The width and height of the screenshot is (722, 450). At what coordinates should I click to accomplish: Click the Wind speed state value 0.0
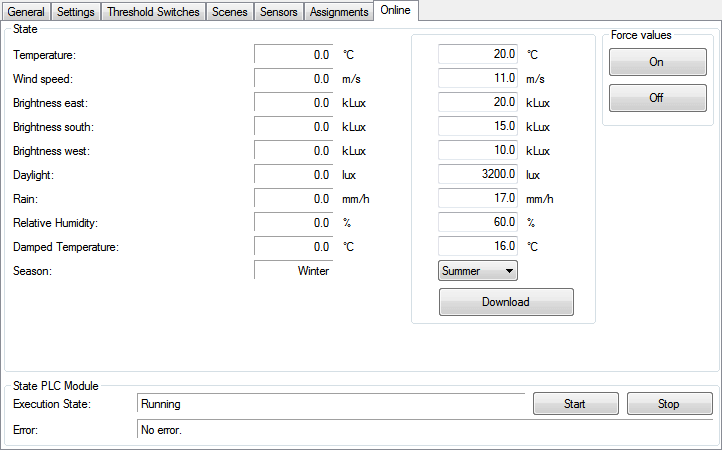[x=293, y=78]
